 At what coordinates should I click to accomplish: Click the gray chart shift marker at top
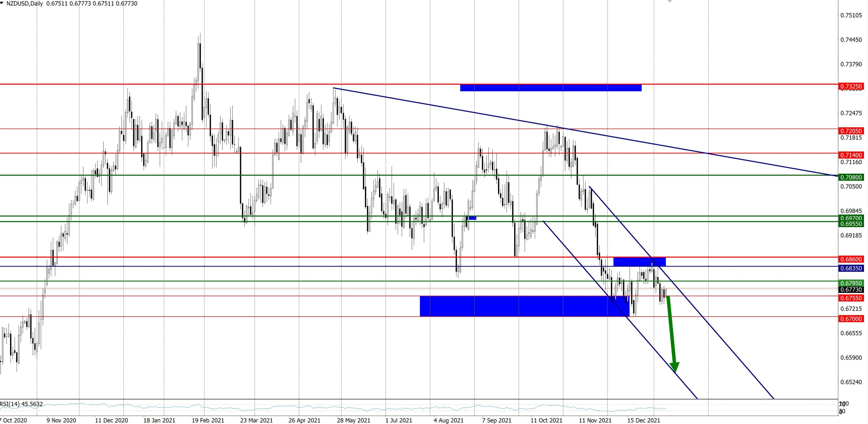(670, 1)
